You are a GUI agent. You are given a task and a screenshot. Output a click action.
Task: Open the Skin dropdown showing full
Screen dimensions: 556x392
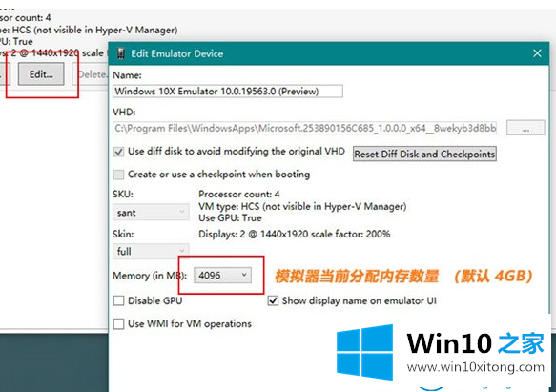[x=151, y=251]
